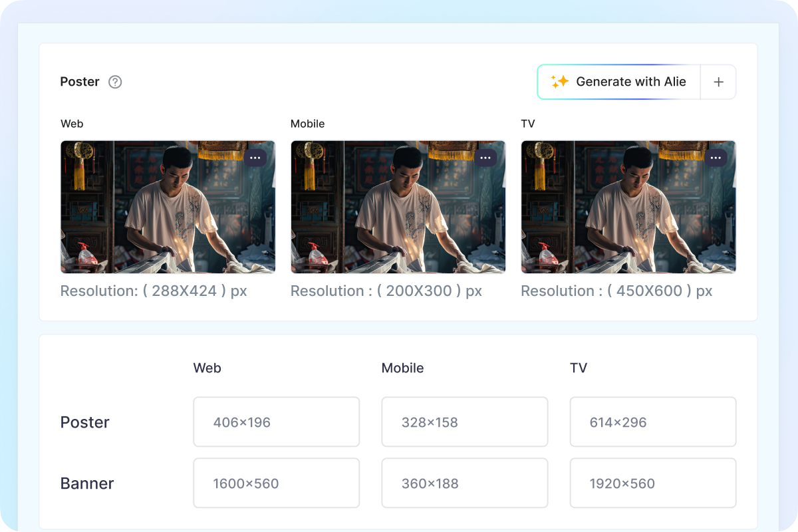Select the Web column header
The height and width of the screenshot is (532, 798).
pyautogui.click(x=207, y=368)
